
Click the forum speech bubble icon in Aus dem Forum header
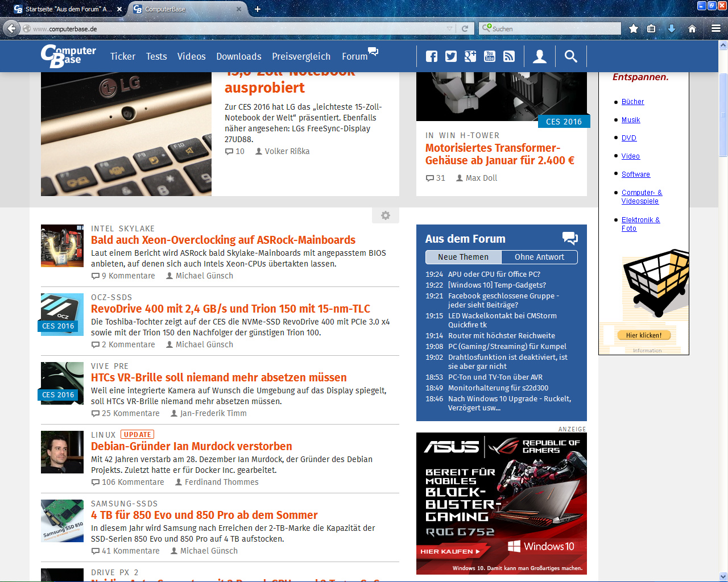[570, 238]
